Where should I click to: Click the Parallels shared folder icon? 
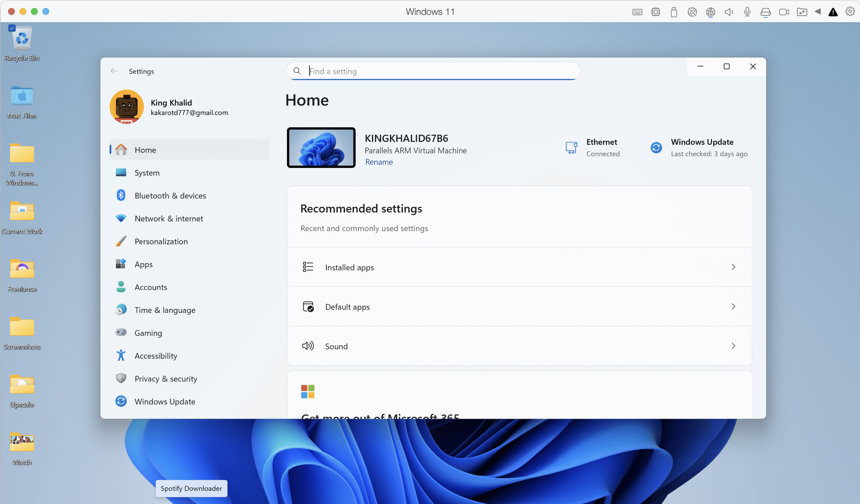point(802,12)
